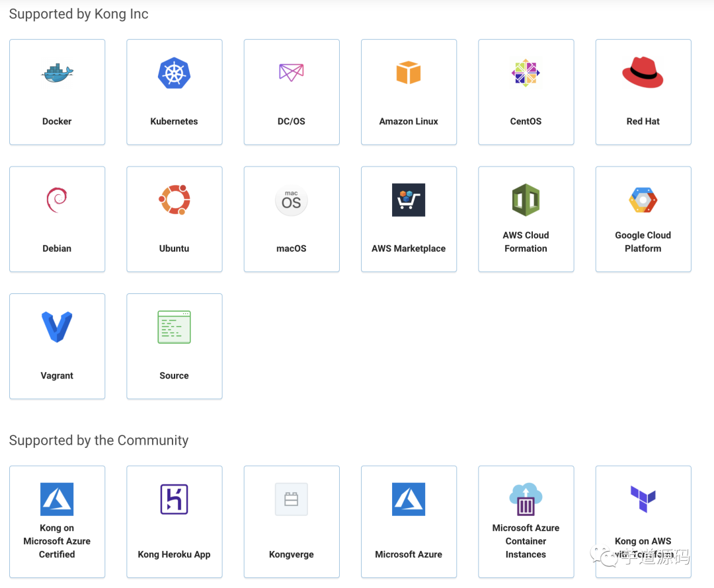Click the Amazon Linux orange box icon
Screen dimensions: 714x588
click(x=409, y=73)
